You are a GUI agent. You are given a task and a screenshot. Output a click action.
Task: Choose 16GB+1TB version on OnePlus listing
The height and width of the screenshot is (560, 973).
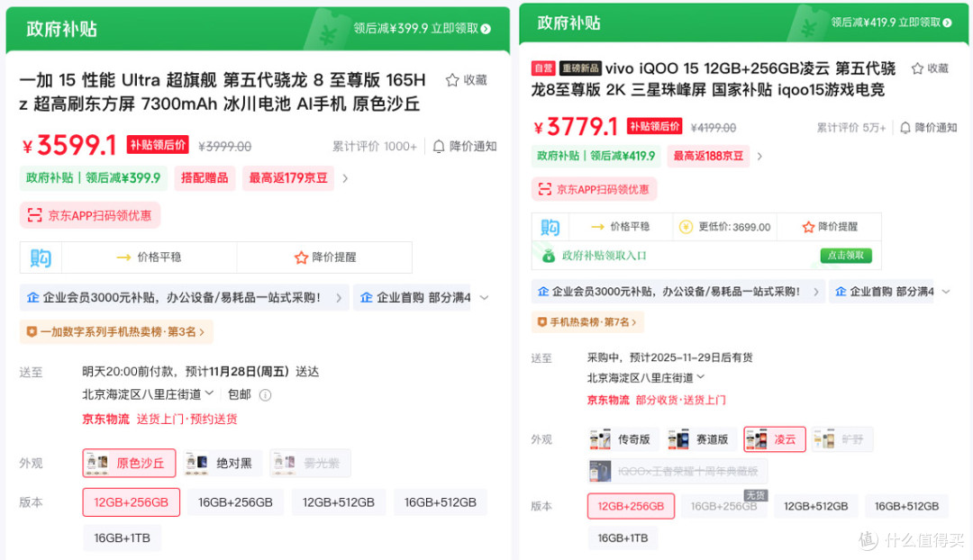point(122,538)
